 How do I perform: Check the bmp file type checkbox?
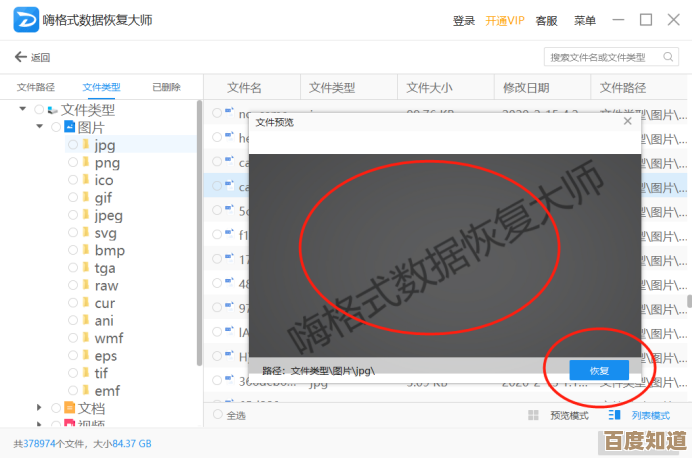click(72, 250)
